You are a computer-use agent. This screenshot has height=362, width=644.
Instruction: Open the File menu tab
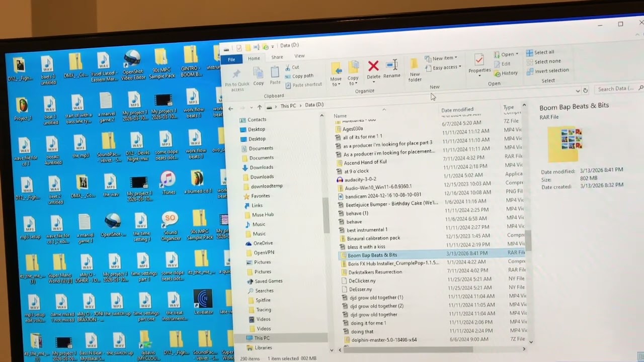231,60
